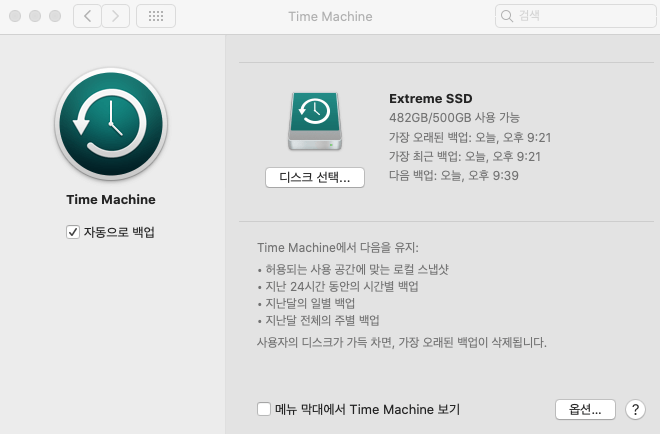Toggle the 자동으로 백업 checkbox
The height and width of the screenshot is (434, 660).
[x=73, y=232]
